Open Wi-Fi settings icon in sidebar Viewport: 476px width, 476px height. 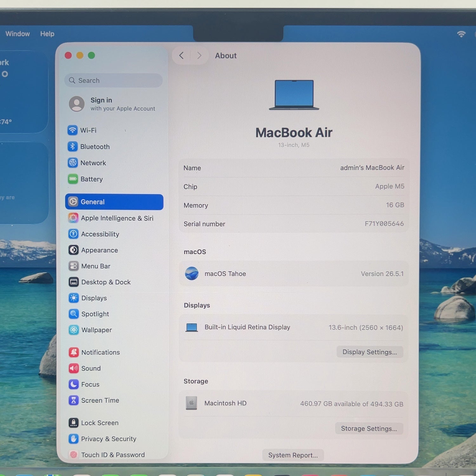pyautogui.click(x=72, y=130)
